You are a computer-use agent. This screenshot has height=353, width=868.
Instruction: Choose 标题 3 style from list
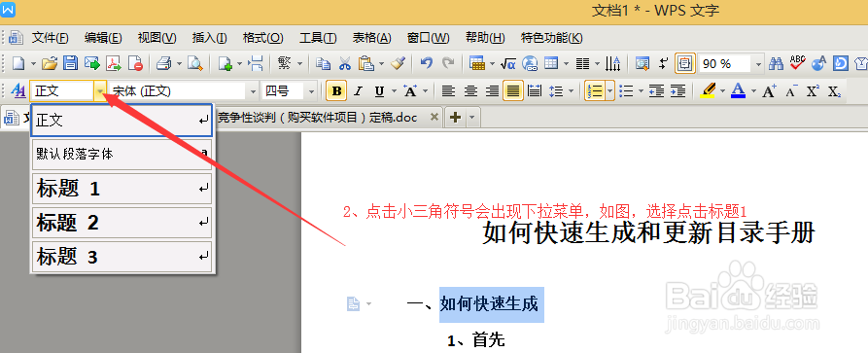[x=122, y=257]
